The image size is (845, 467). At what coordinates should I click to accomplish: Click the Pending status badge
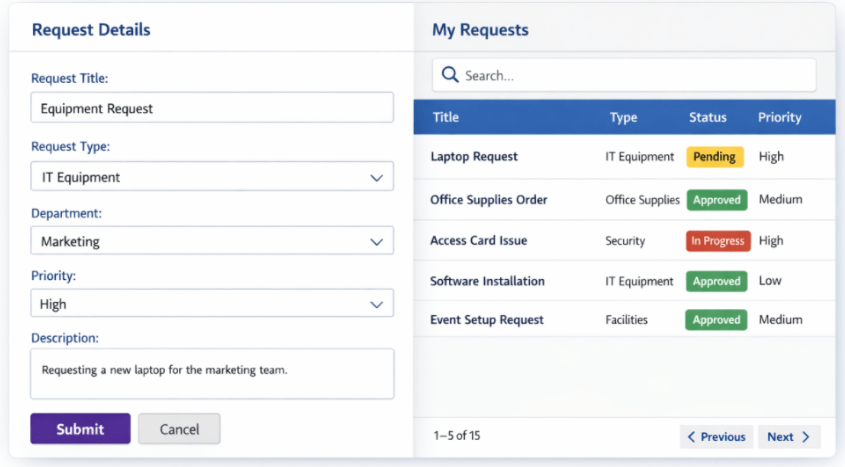click(715, 157)
